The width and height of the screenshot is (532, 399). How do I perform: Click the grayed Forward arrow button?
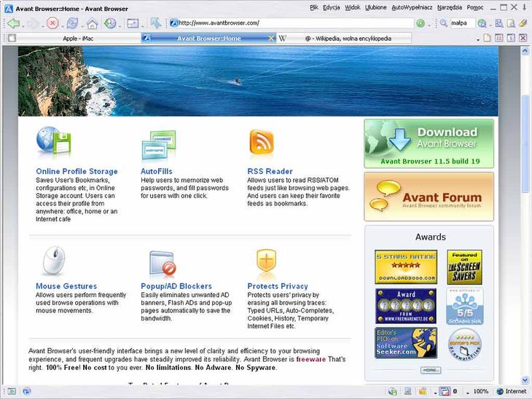tap(33, 23)
